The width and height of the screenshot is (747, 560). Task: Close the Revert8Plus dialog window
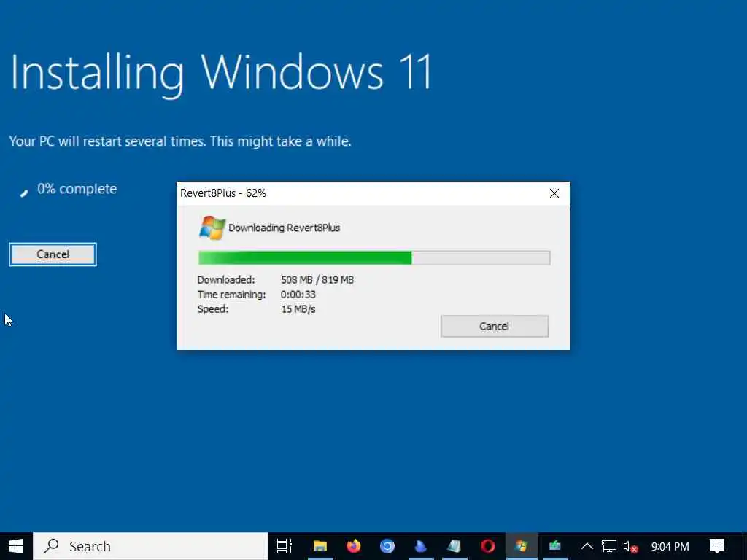[x=554, y=193]
